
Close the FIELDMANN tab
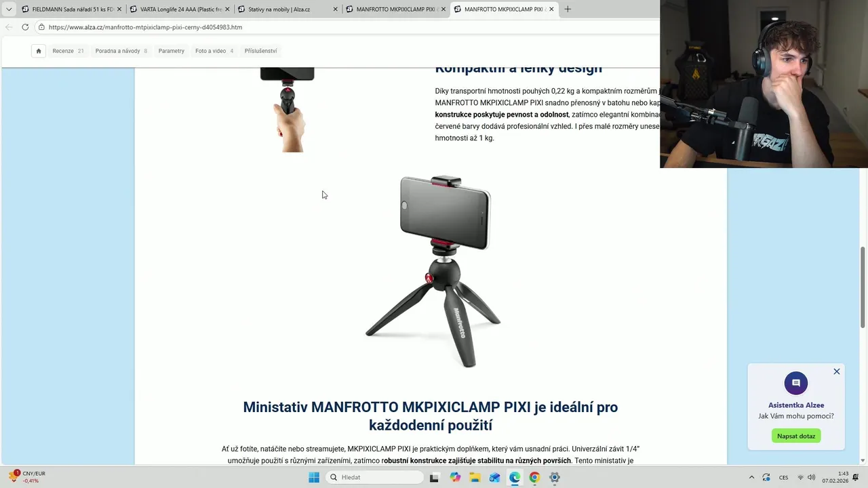[119, 9]
